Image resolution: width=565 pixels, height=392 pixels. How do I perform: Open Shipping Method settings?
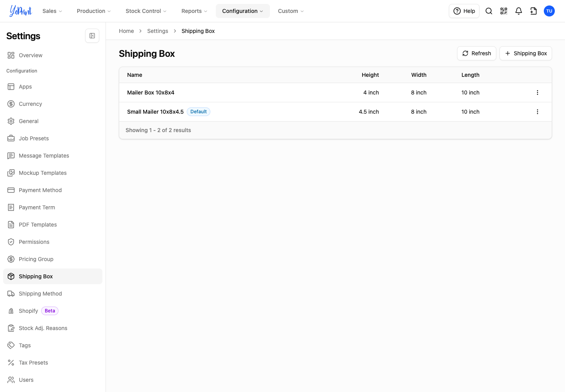[53, 294]
